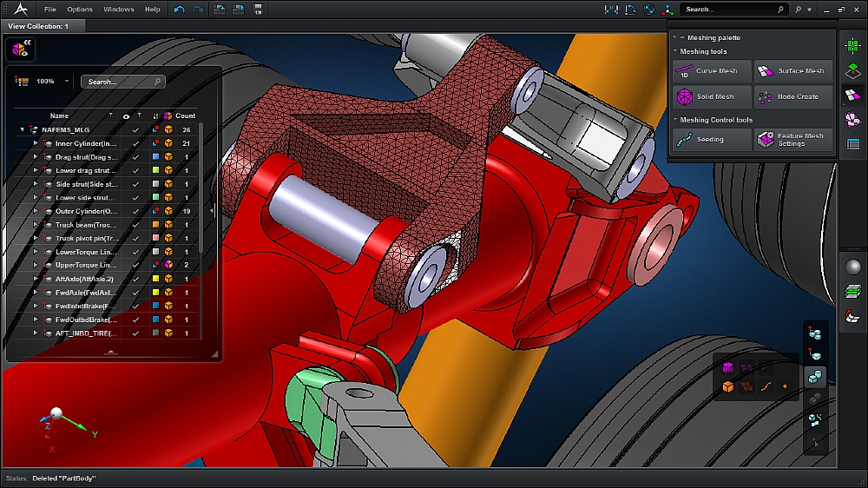The image size is (868, 488).
Task: Click the green diamond plane icon in sidebar
Action: point(852,70)
